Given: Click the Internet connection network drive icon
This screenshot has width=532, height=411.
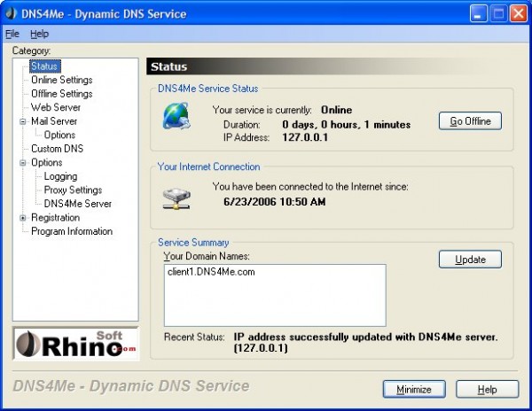Looking at the screenshot, I should (x=176, y=198).
